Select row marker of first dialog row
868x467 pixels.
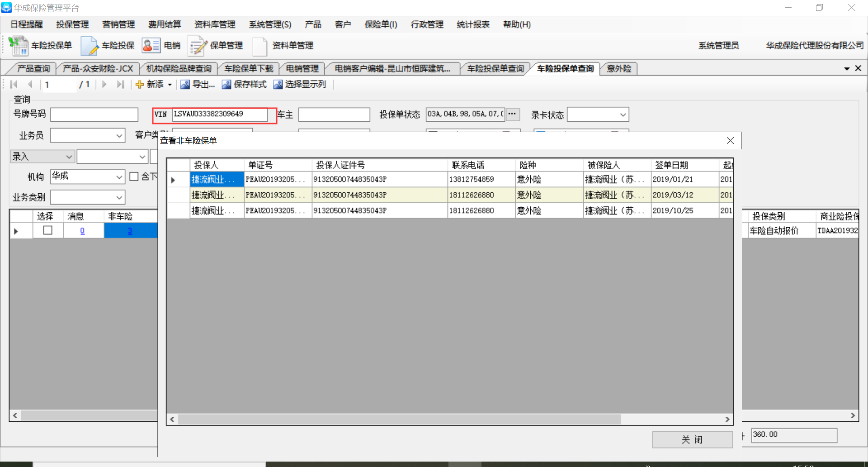pyautogui.click(x=178, y=180)
